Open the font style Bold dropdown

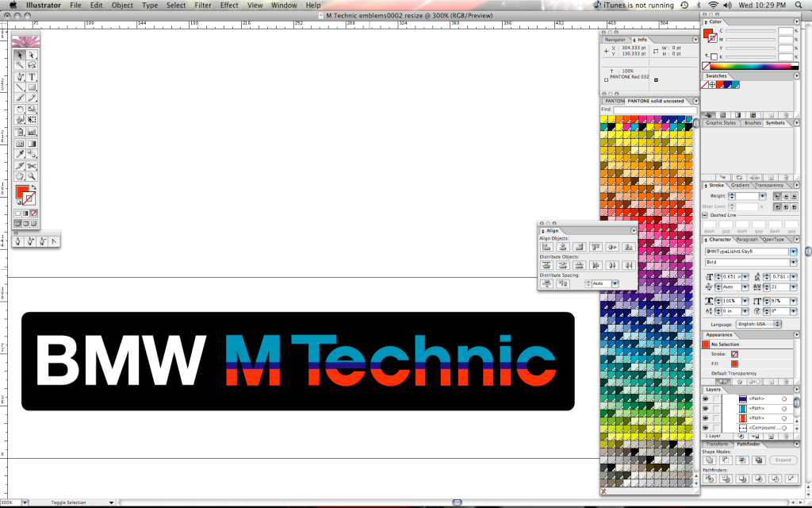pos(793,262)
